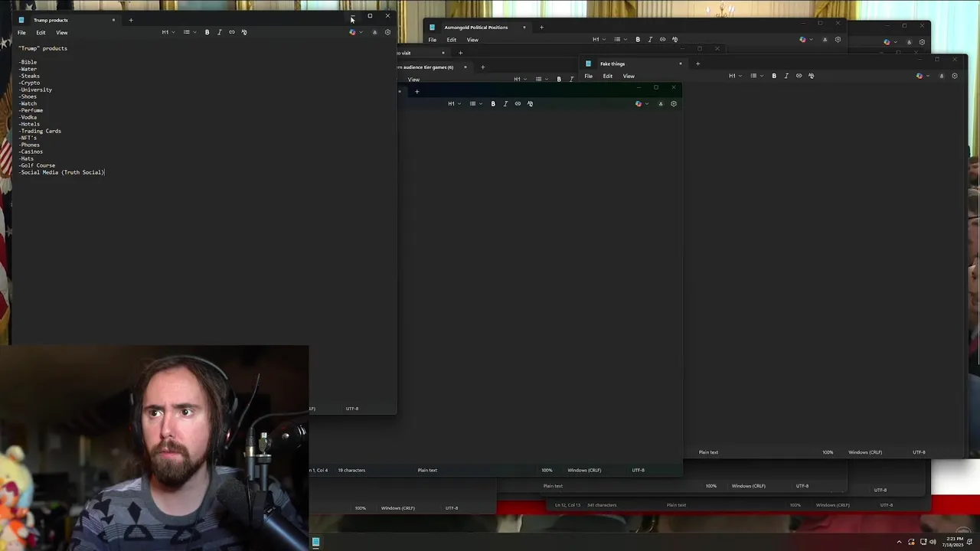The height and width of the screenshot is (551, 980).
Task: Toggle italic in window showing 19 characters
Action: [505, 103]
